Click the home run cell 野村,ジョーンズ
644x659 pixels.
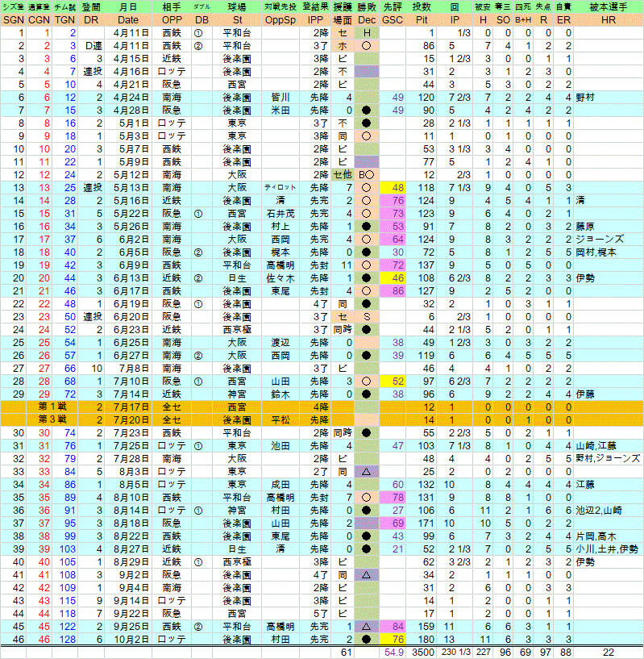pos(609,458)
